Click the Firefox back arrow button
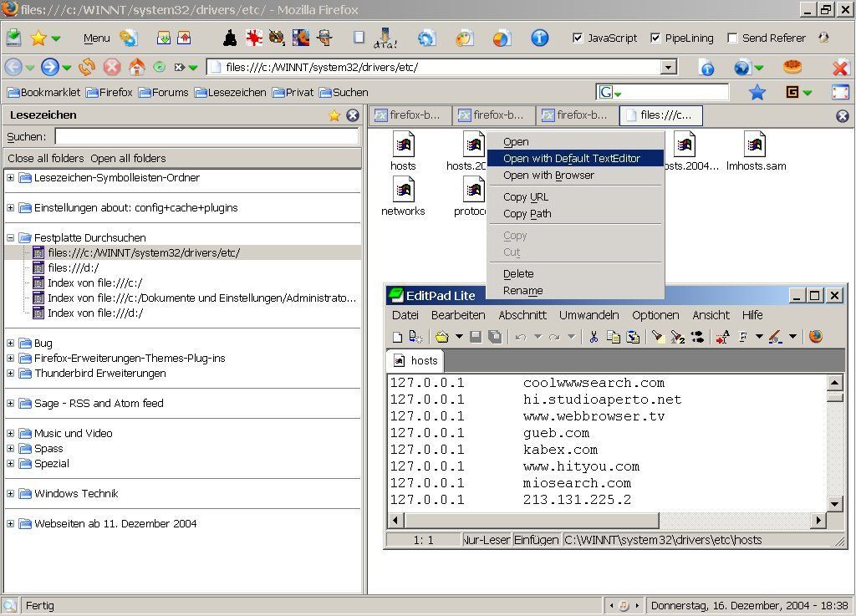The height and width of the screenshot is (616, 856). [x=13, y=67]
